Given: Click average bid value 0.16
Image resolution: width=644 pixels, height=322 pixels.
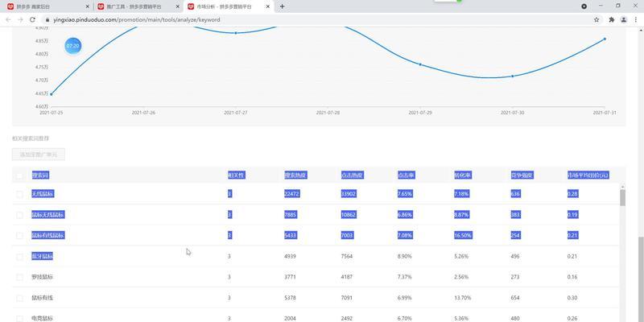Looking at the screenshot, I should coord(572,277).
